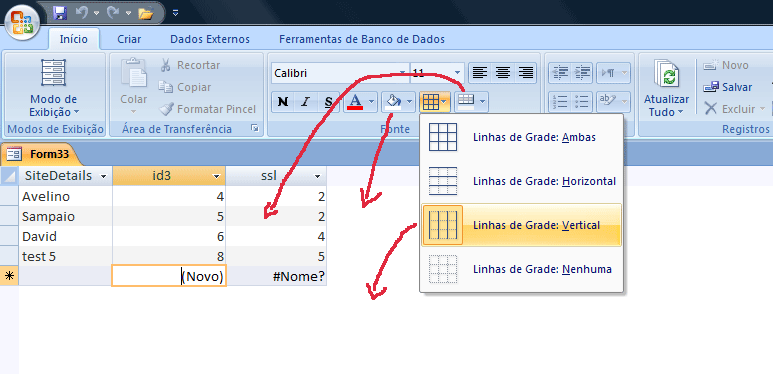This screenshot has height=374, width=773.
Task: Click Salvar record button
Action: click(x=728, y=87)
